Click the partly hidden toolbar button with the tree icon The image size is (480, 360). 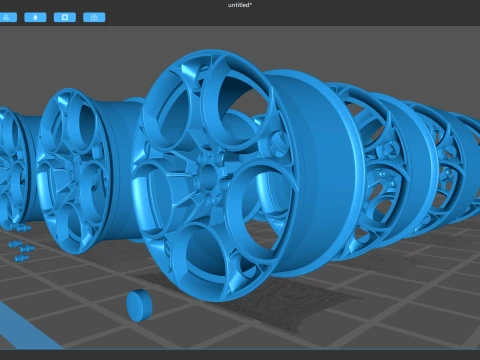[x=8, y=17]
